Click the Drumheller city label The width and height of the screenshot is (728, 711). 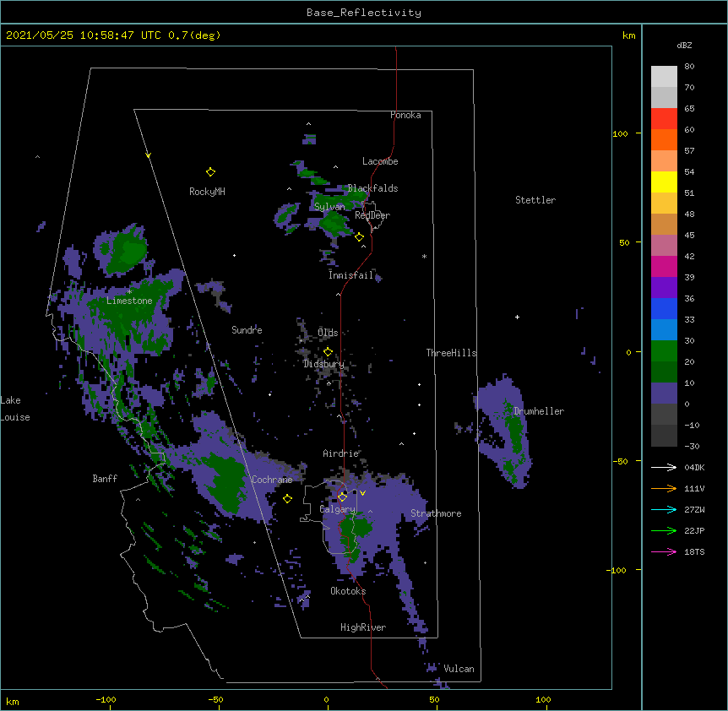539,411
